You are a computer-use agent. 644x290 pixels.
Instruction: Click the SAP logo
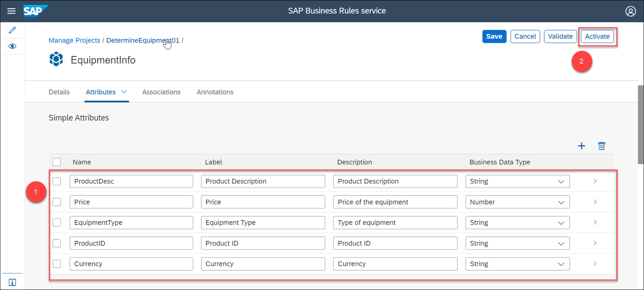[x=36, y=11]
